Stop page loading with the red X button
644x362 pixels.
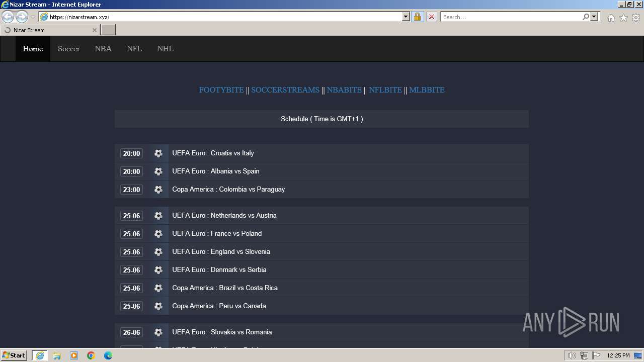pos(431,17)
